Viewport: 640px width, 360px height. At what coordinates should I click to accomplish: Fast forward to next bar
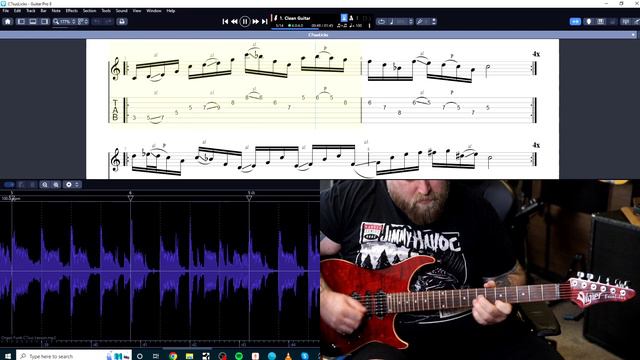coord(256,21)
